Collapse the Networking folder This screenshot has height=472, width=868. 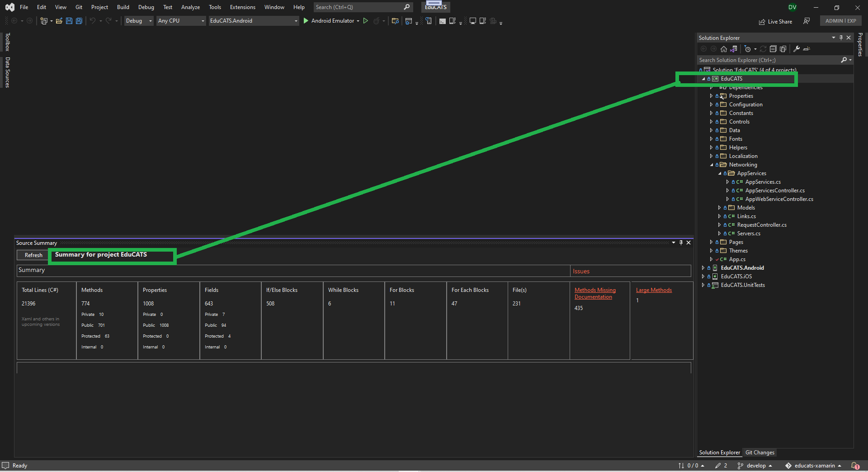[712, 165]
